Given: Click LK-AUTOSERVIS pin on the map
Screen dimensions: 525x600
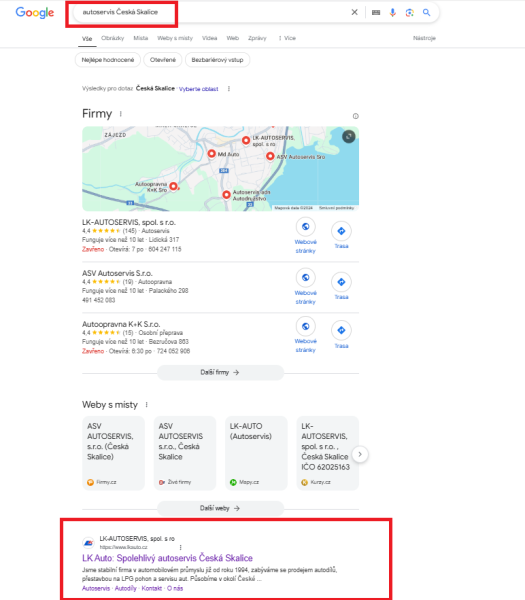Looking at the screenshot, I should [x=246, y=140].
